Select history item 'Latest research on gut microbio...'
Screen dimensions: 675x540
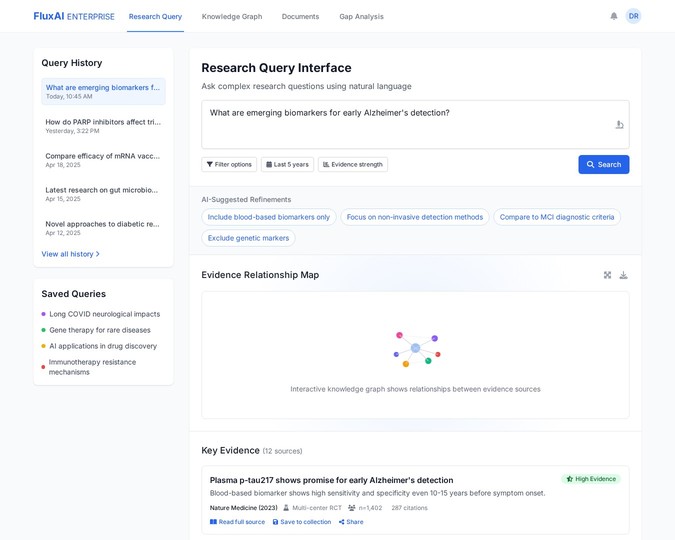point(103,194)
